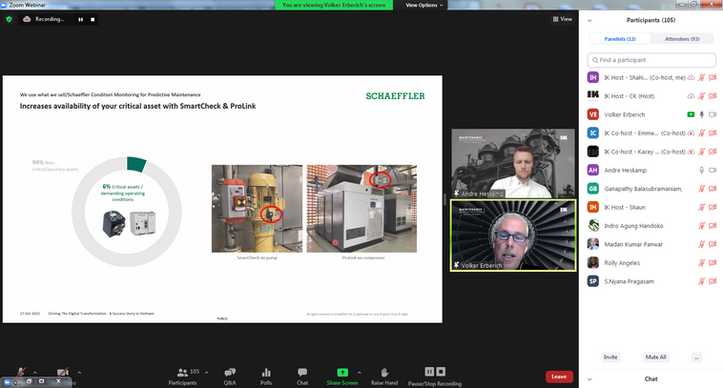723x388 pixels.
Task: Toggle Volker Erberich's camera icon
Action: (x=712, y=114)
